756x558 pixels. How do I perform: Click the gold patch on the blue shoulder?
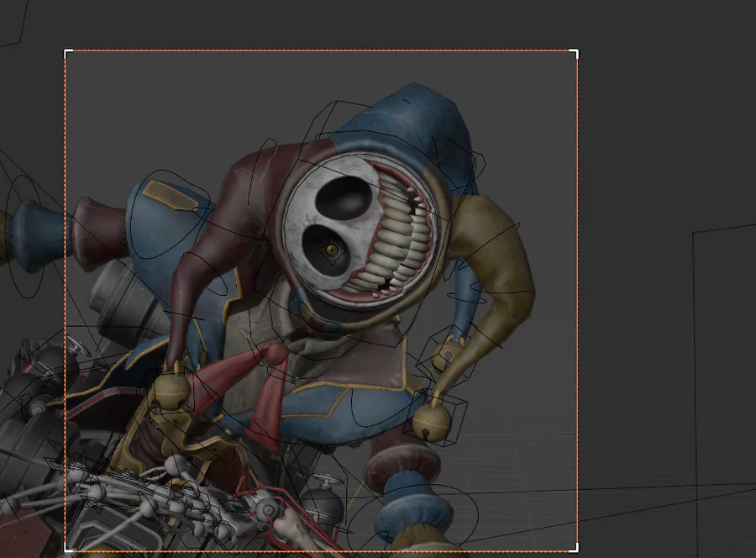170,195
